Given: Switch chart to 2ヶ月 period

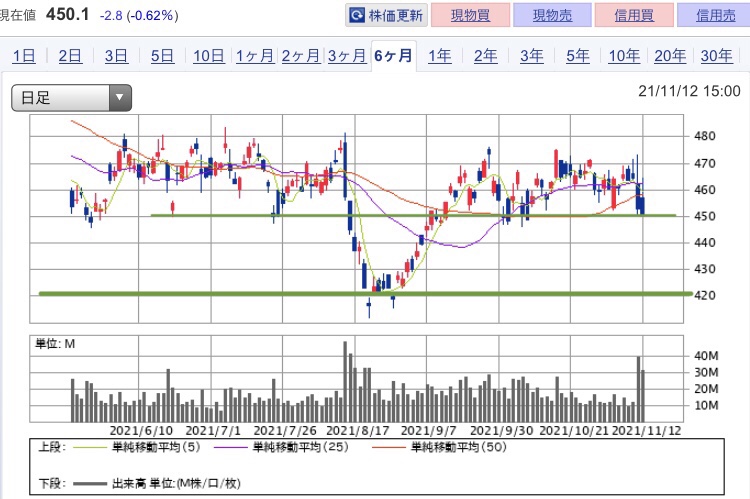Looking at the screenshot, I should [300, 56].
